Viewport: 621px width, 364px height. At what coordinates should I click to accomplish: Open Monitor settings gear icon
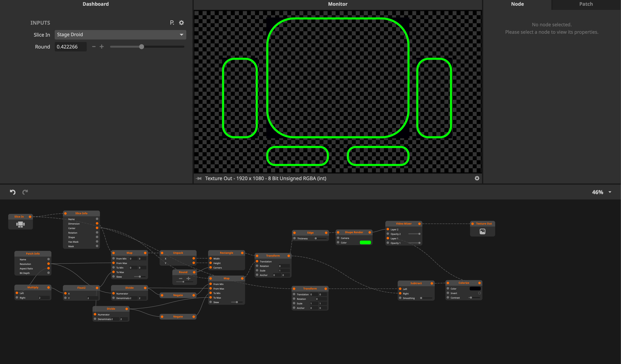(x=477, y=178)
